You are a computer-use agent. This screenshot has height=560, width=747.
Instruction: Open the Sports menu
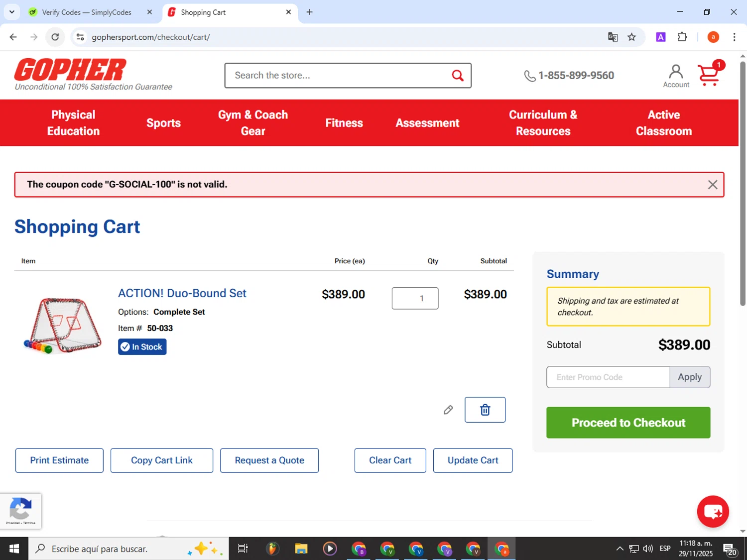pos(163,123)
